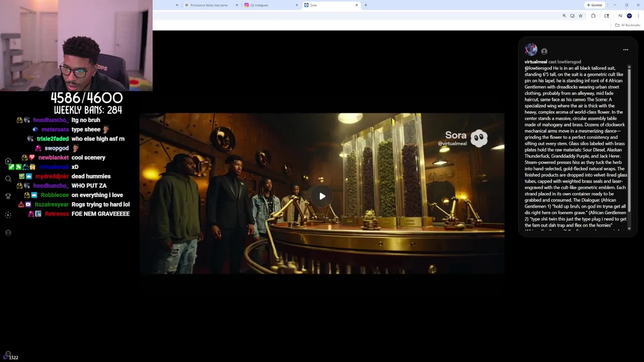Click the hoodhuncho_ username saying 'Itg no bruh'
The width and height of the screenshot is (644, 362).
50,120
